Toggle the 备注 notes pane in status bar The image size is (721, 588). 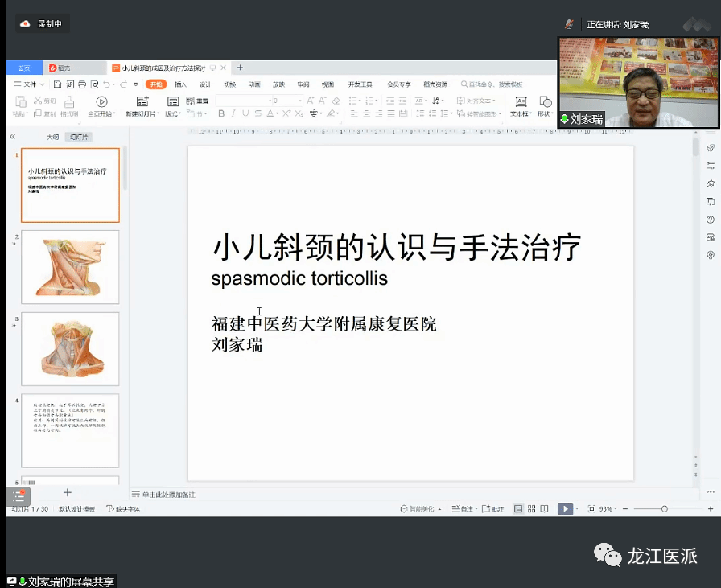pos(463,509)
